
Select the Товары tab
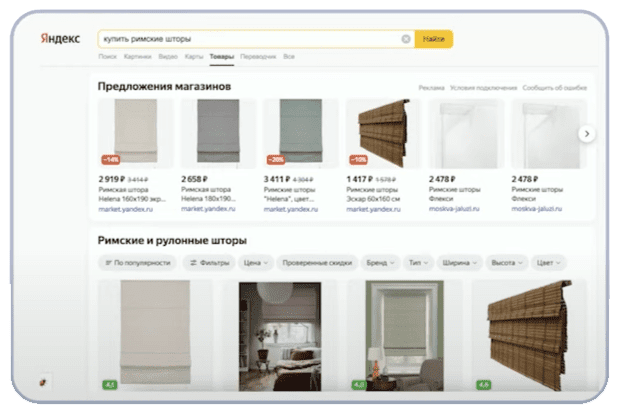point(221,56)
